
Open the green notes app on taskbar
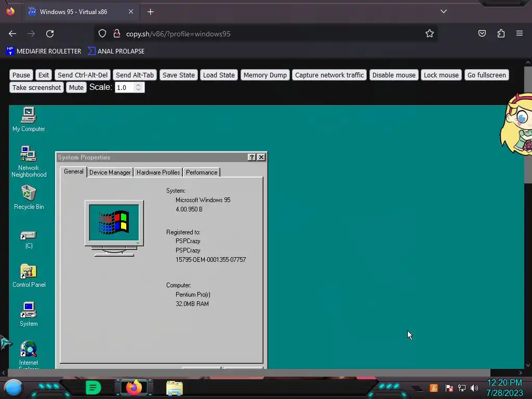[93, 388]
